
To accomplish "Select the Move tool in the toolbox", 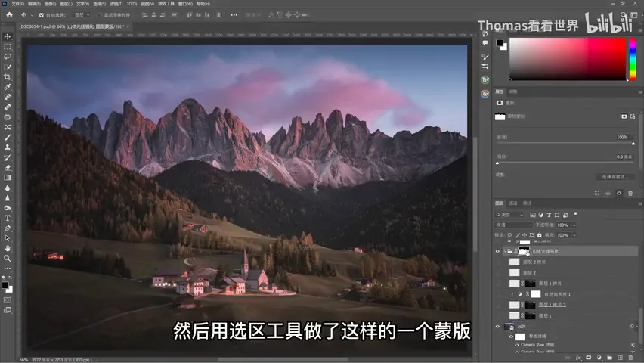I will click(8, 36).
